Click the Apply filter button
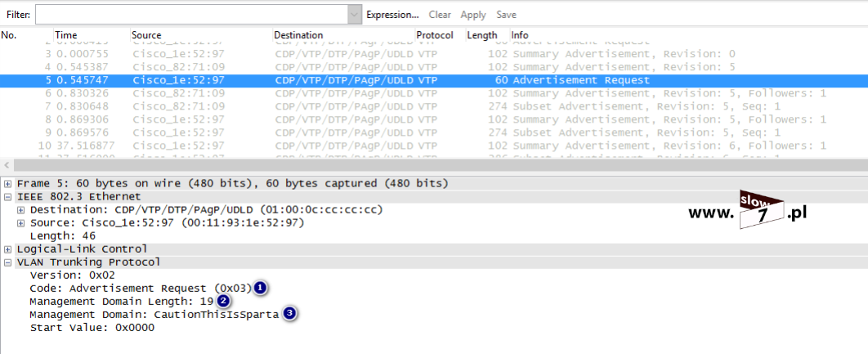Image resolution: width=868 pixels, height=354 pixels. click(x=472, y=15)
